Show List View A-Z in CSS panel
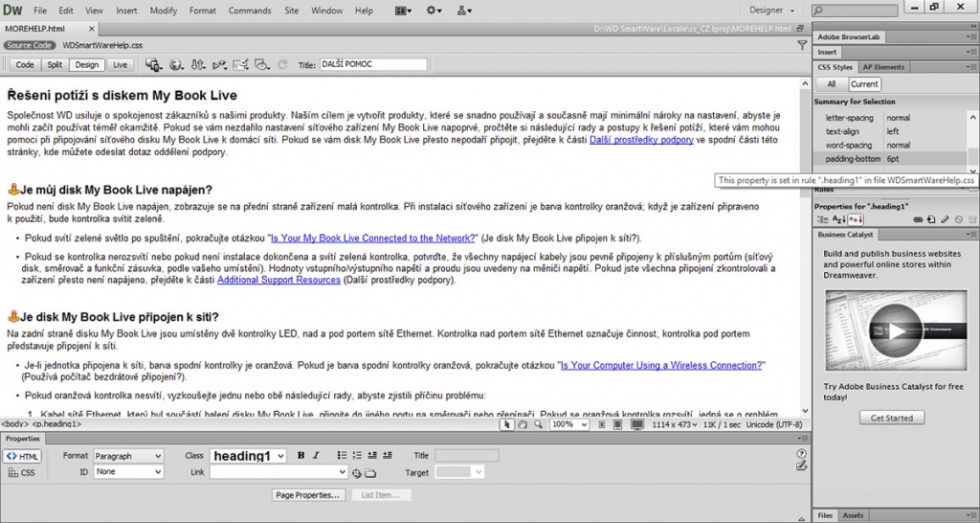This screenshot has width=980, height=523. click(837, 219)
